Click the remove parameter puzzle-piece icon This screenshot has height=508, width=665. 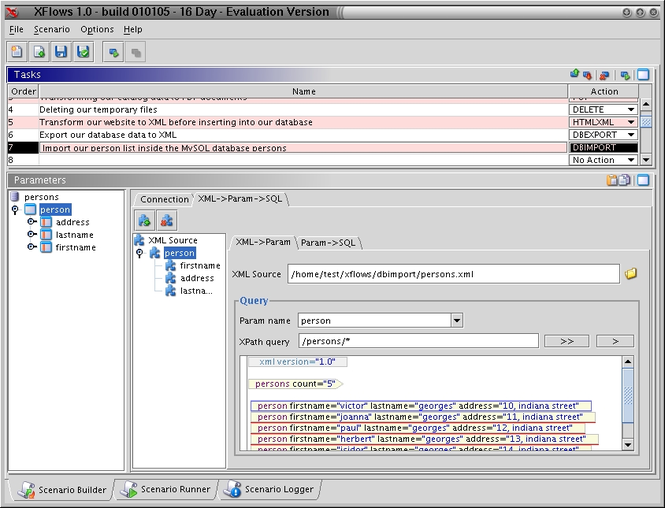click(x=167, y=219)
